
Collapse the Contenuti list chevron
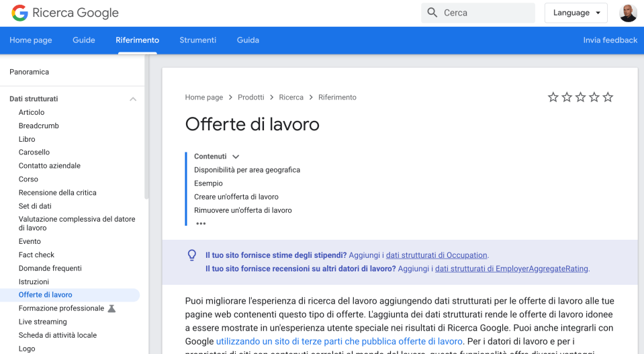(236, 157)
